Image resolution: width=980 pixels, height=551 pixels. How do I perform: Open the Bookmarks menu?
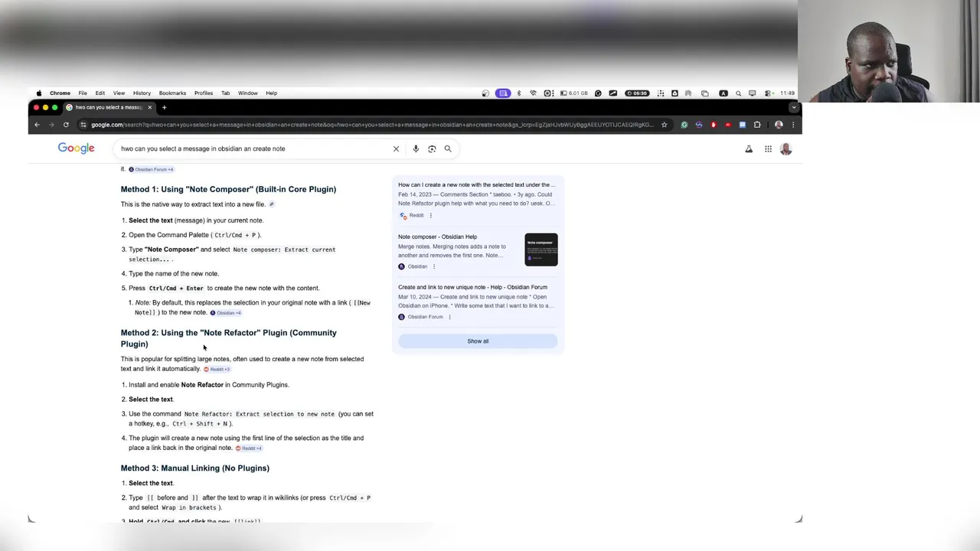pyautogui.click(x=172, y=93)
